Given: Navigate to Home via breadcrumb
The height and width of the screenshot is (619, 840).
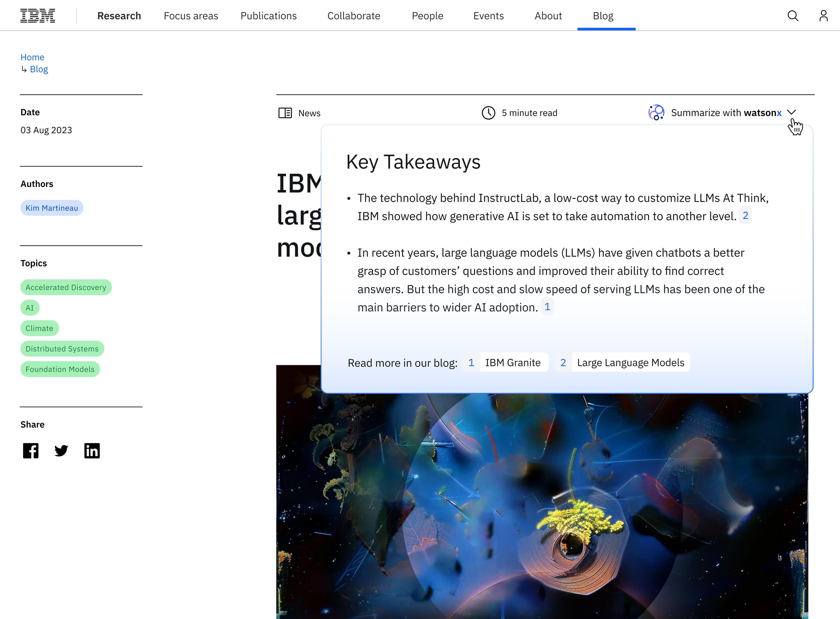Looking at the screenshot, I should (32, 57).
